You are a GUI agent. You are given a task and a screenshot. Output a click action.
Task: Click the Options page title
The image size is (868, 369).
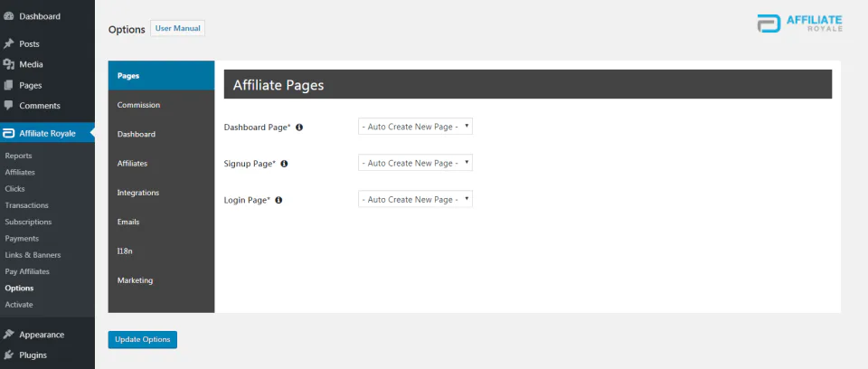click(x=127, y=29)
